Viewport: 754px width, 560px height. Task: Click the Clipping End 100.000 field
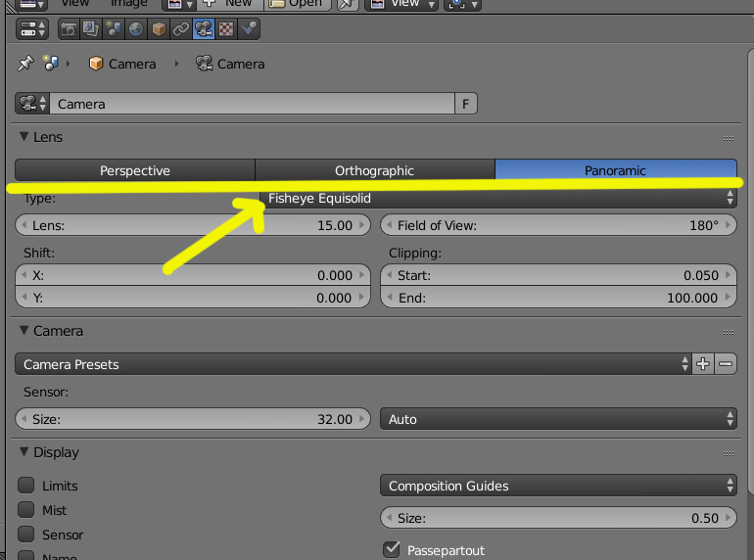click(558, 298)
